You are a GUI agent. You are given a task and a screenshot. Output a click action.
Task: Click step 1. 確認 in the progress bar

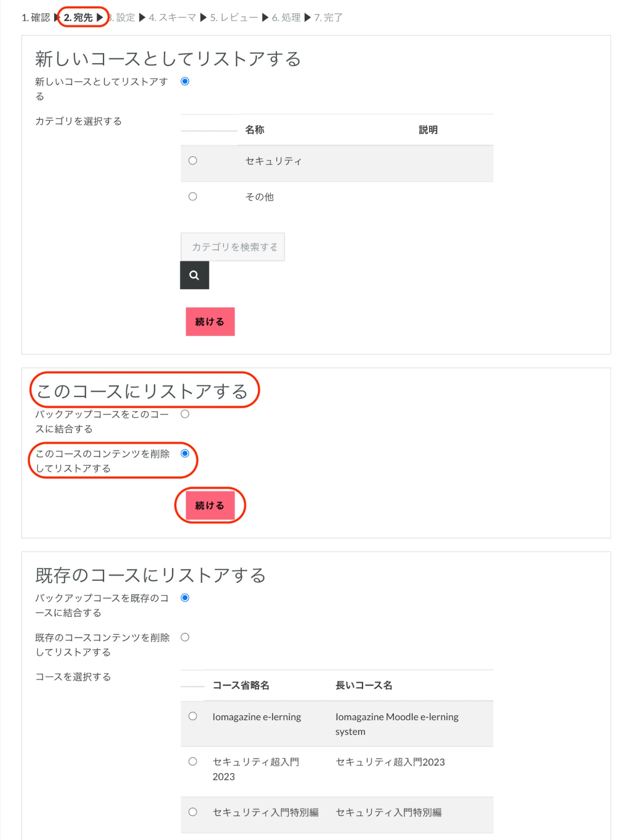click(x=36, y=18)
